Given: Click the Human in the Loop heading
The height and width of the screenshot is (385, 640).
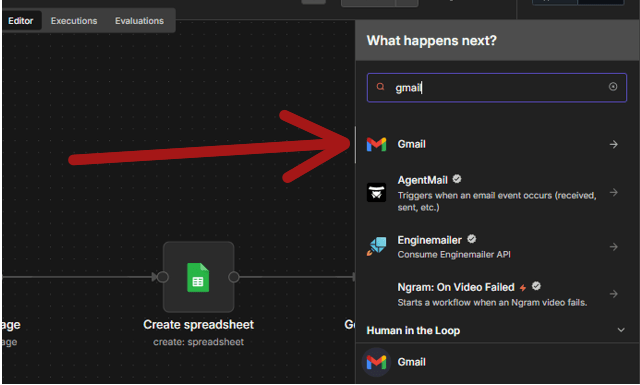Looking at the screenshot, I should [x=413, y=330].
